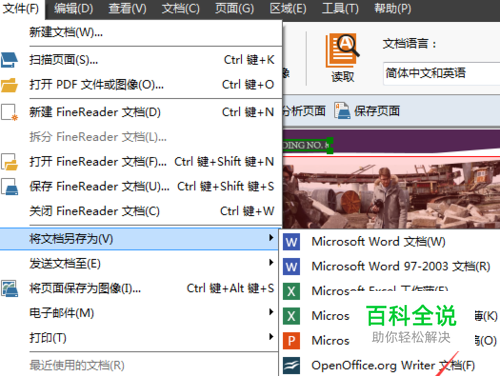Click the save icon beside 保存 FineReader 文档

(x=9, y=187)
